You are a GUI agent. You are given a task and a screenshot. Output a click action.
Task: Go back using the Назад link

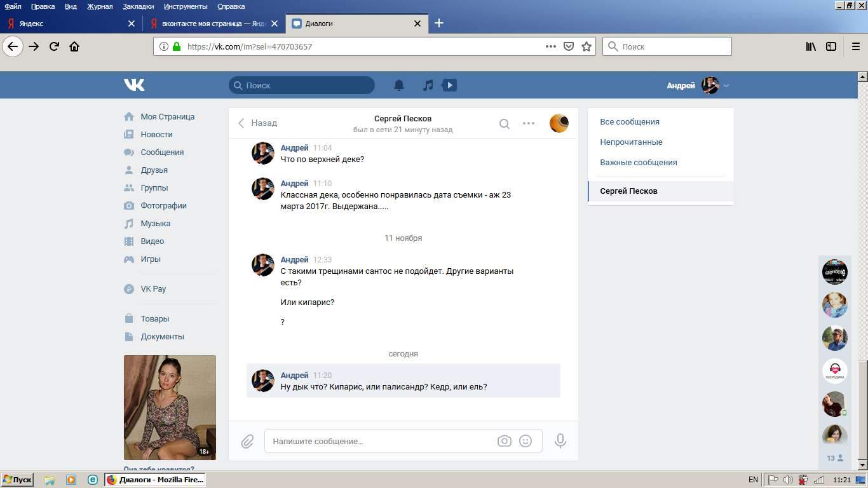coord(257,123)
